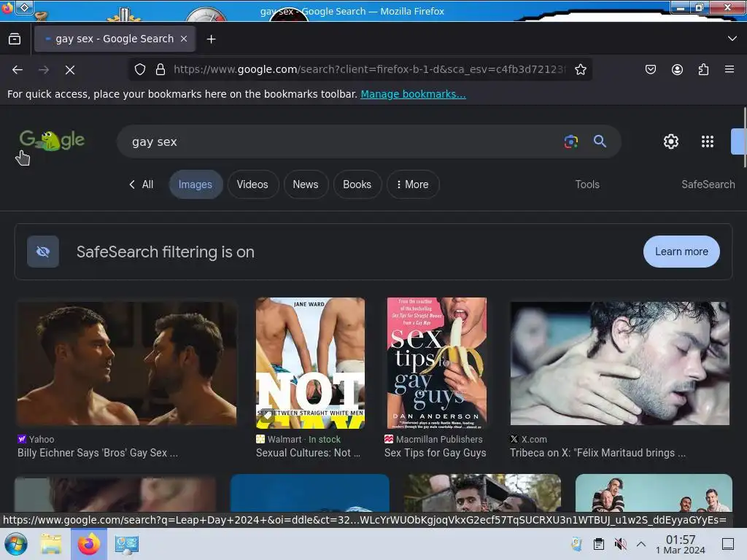This screenshot has width=747, height=560.
Task: Click the page vertical scrollbar
Action: [745, 138]
